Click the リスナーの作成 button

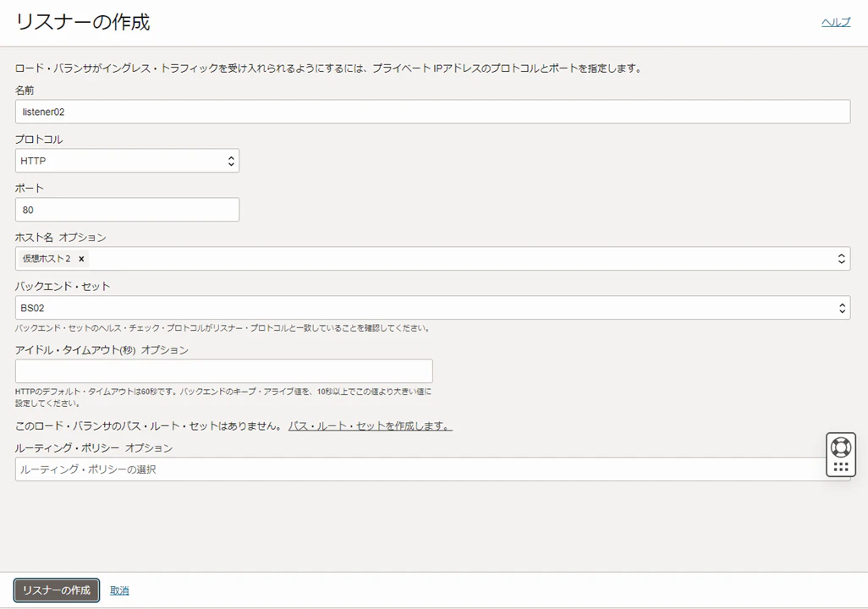pos(57,590)
